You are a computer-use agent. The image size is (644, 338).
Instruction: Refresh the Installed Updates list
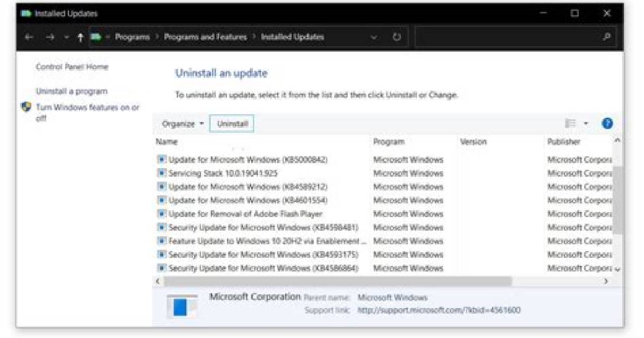pos(396,37)
